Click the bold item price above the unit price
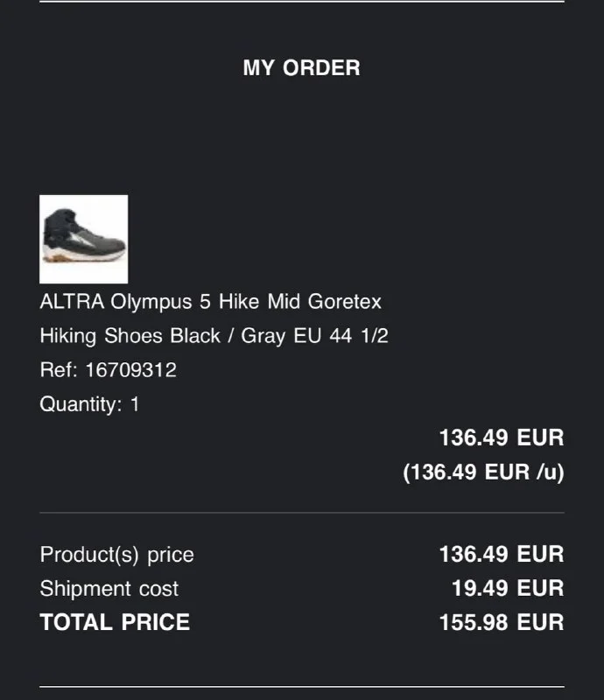This screenshot has height=700, width=604. point(501,437)
